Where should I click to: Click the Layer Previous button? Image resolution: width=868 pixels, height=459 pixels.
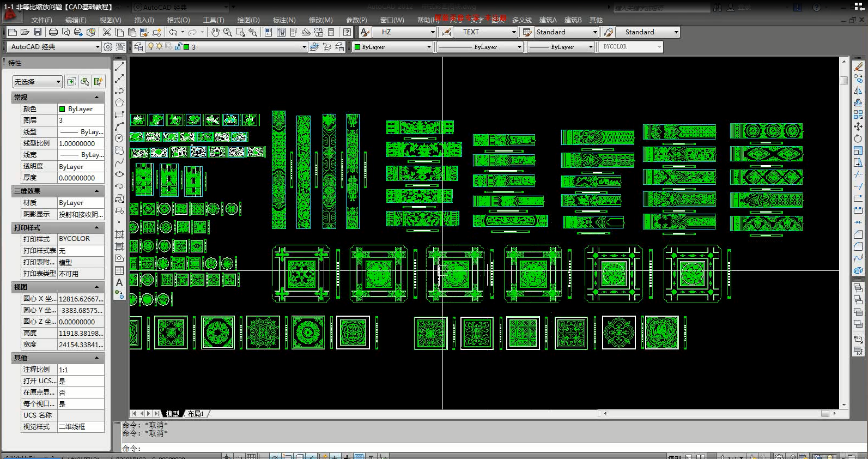[326, 47]
